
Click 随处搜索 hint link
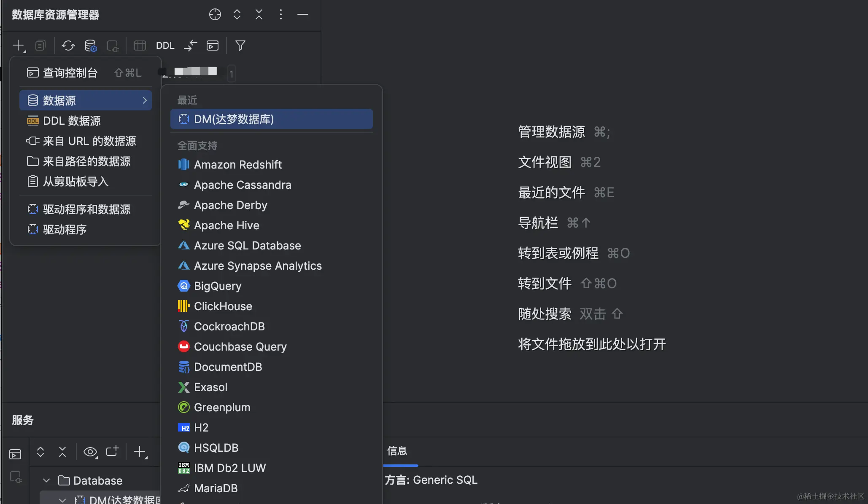(x=545, y=314)
